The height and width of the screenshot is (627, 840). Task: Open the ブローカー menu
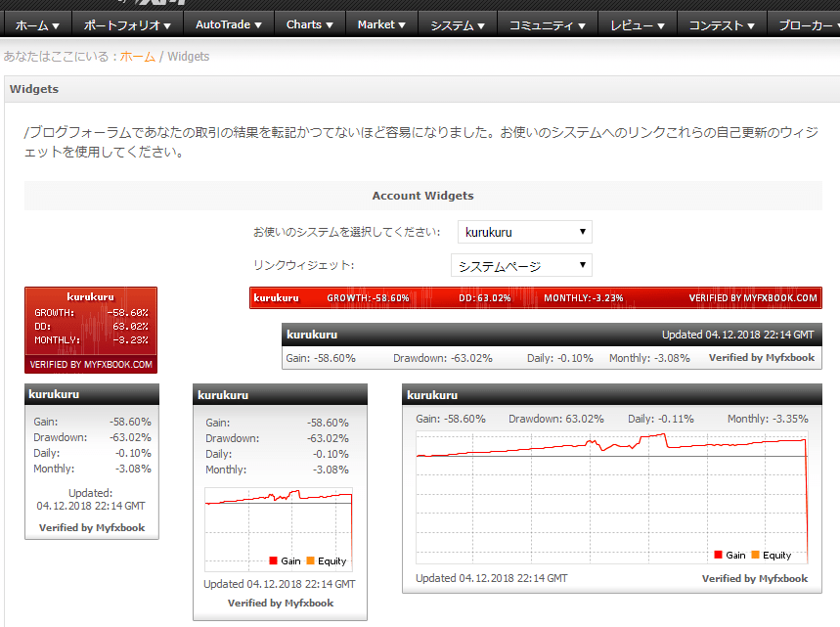pos(804,24)
